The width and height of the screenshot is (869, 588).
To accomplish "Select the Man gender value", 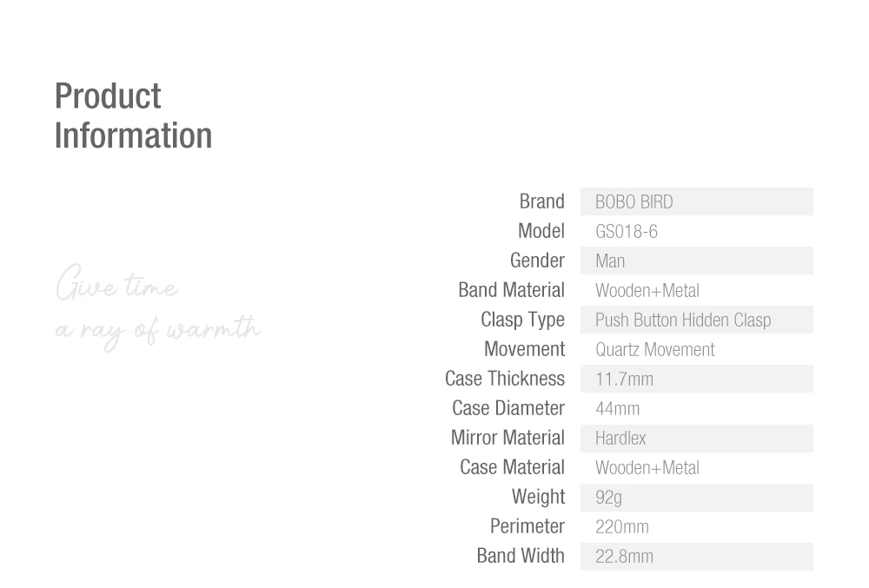I will [x=610, y=261].
